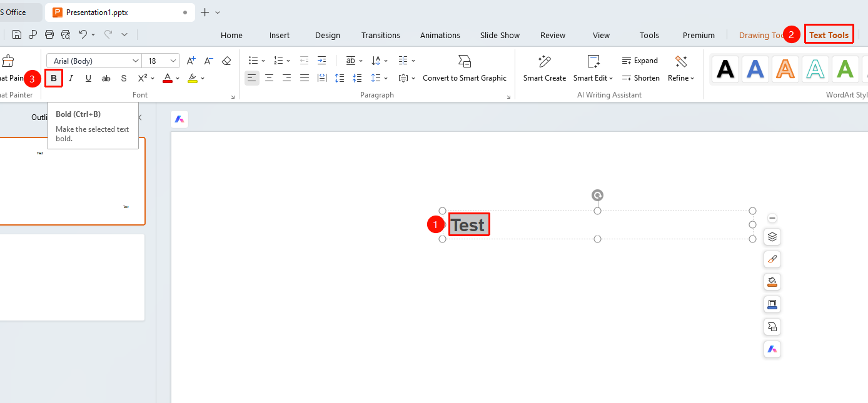Screen dimensions: 868x403
Task: Click the Smart Create icon
Action: tap(544, 61)
